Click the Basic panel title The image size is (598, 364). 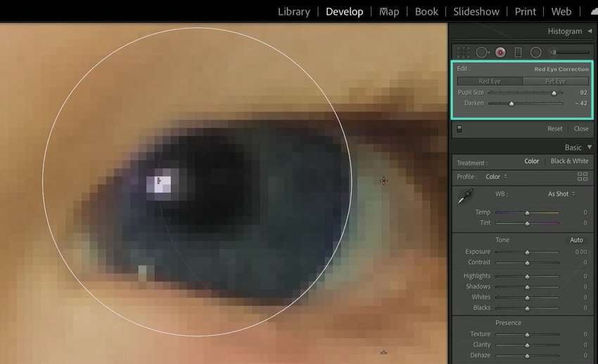tap(573, 148)
